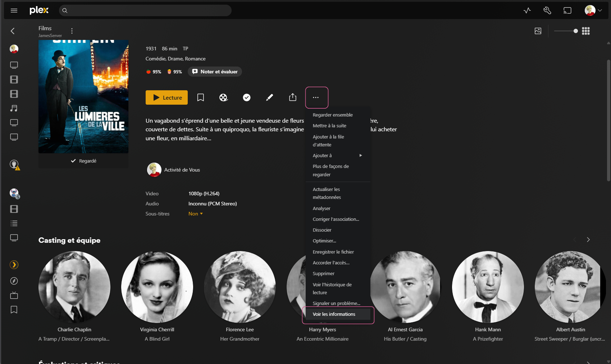611x364 pixels.
Task: Open the Charlie Chaplin name link
Action: click(x=74, y=329)
